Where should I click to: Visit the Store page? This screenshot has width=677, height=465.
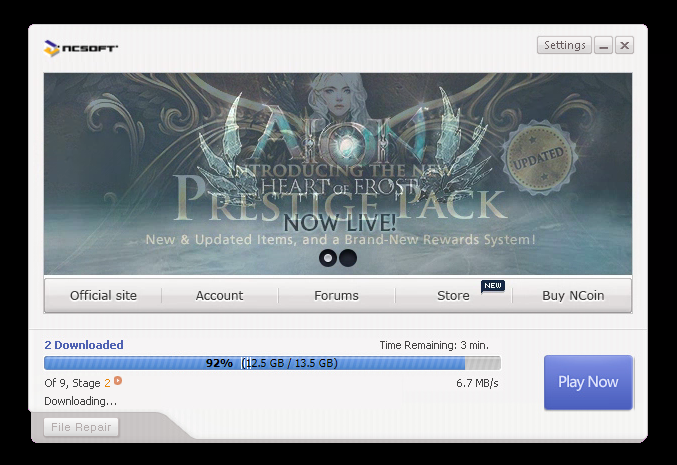click(x=453, y=296)
